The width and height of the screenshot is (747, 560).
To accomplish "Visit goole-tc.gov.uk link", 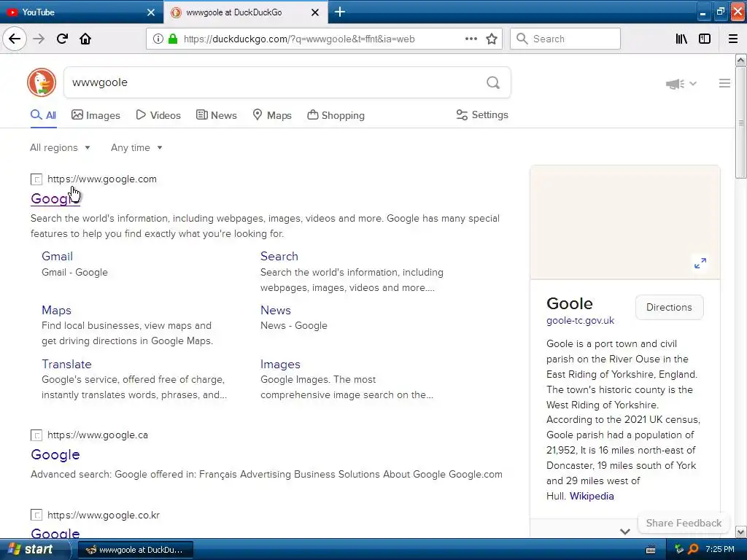I will coord(580,321).
